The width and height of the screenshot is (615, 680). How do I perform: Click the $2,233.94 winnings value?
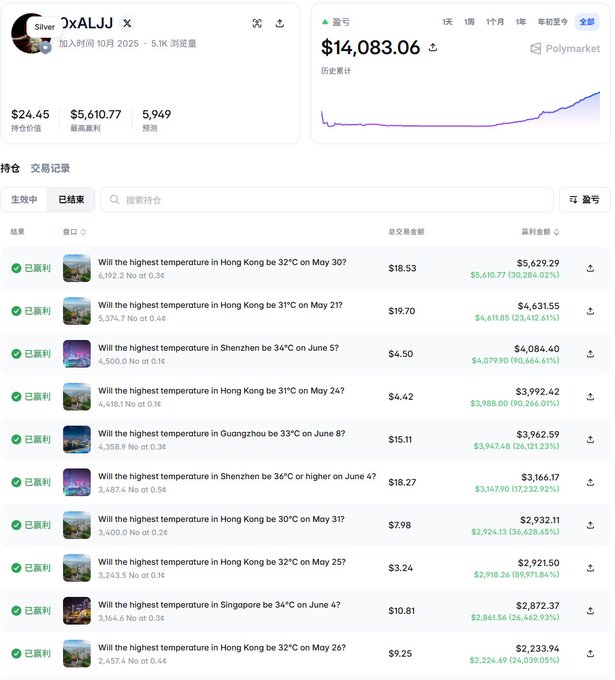pos(537,648)
